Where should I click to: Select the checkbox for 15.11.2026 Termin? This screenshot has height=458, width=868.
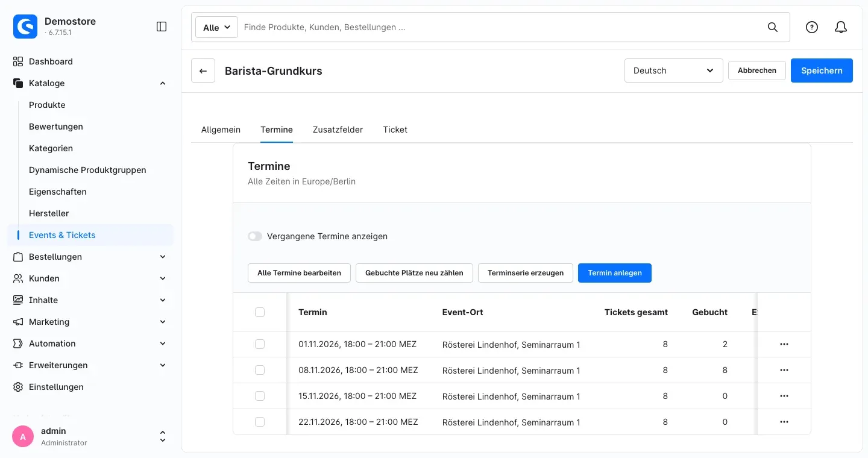[260, 396]
